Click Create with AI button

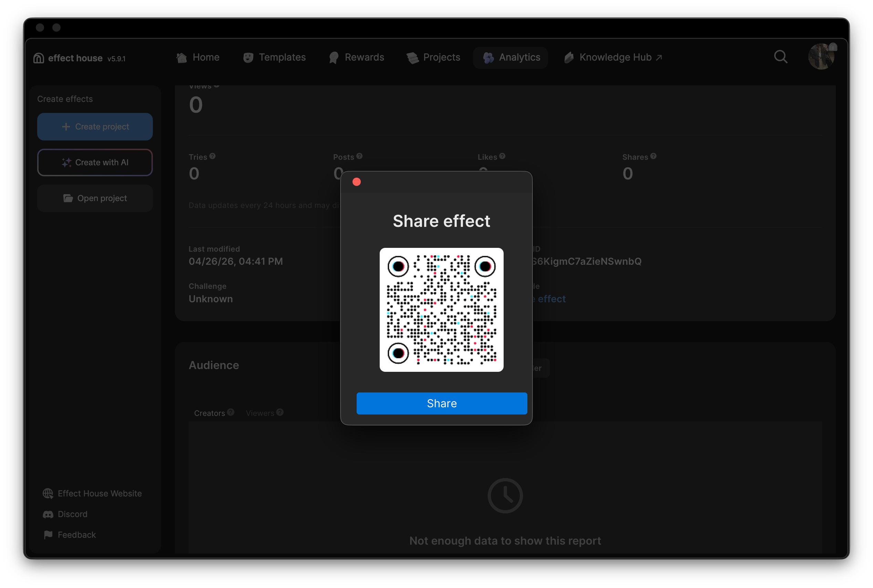pyautogui.click(x=95, y=162)
